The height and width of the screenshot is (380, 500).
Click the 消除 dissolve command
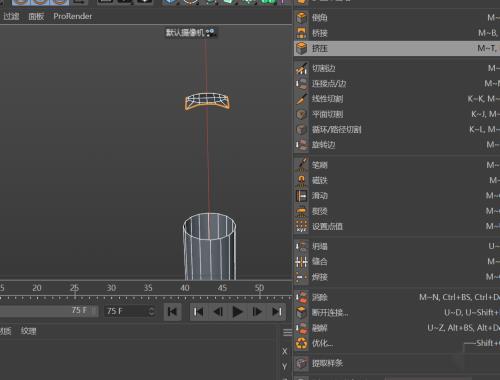point(397,297)
